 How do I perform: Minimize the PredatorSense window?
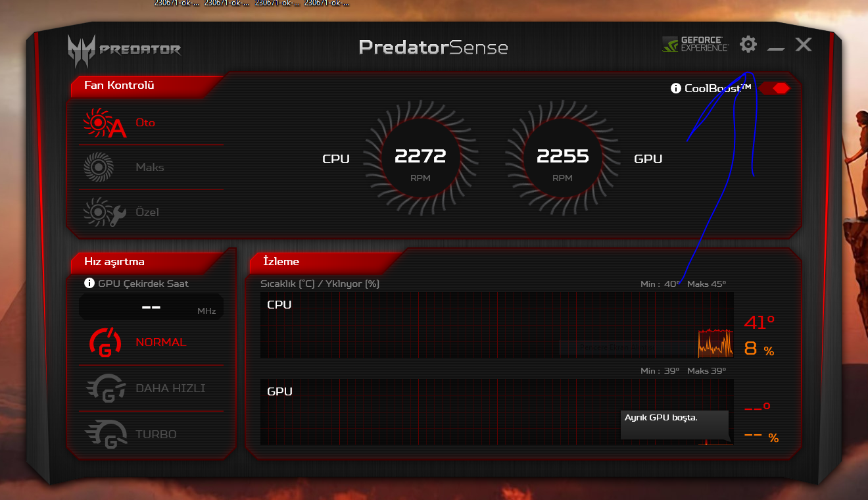point(776,49)
